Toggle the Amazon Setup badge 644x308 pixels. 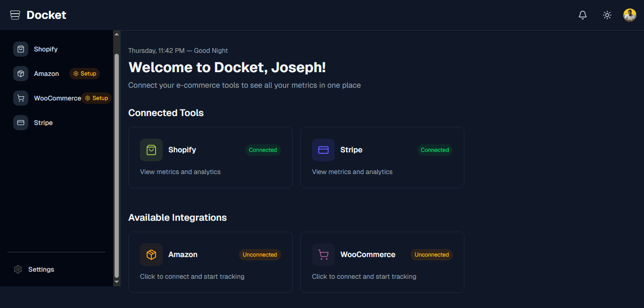(x=84, y=74)
